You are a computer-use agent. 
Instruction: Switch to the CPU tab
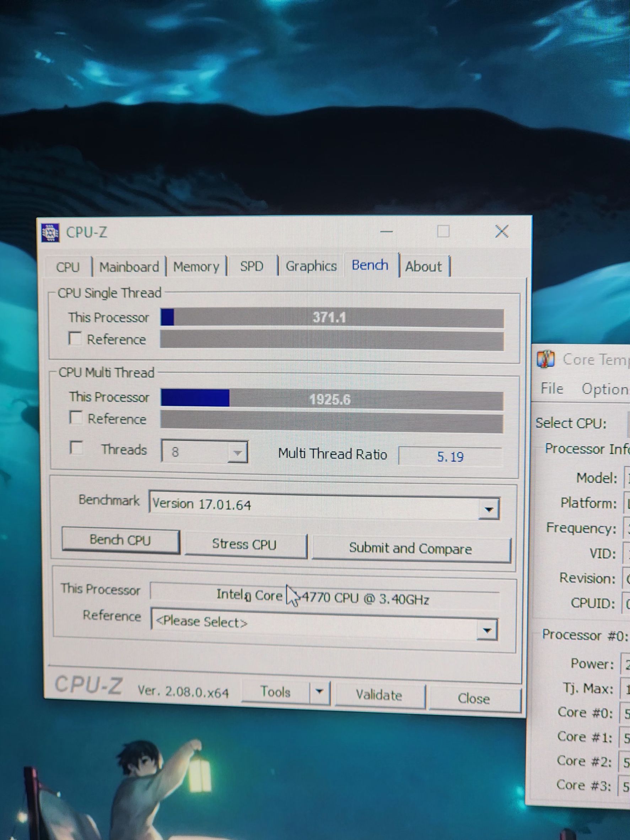68,267
